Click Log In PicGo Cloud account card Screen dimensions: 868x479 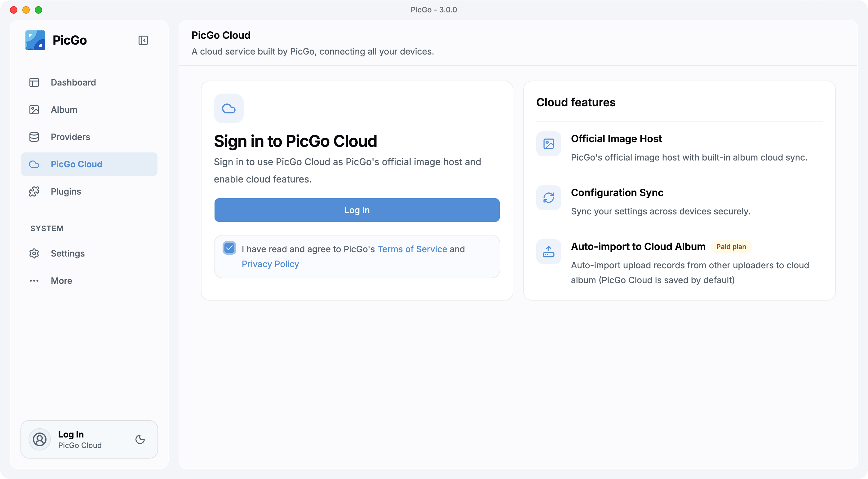click(x=89, y=440)
